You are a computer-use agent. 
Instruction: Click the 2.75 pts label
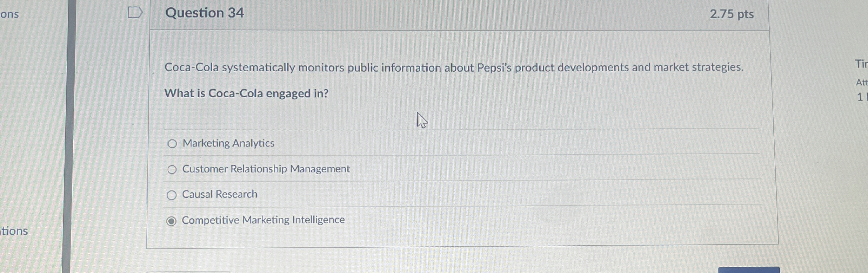click(x=733, y=14)
